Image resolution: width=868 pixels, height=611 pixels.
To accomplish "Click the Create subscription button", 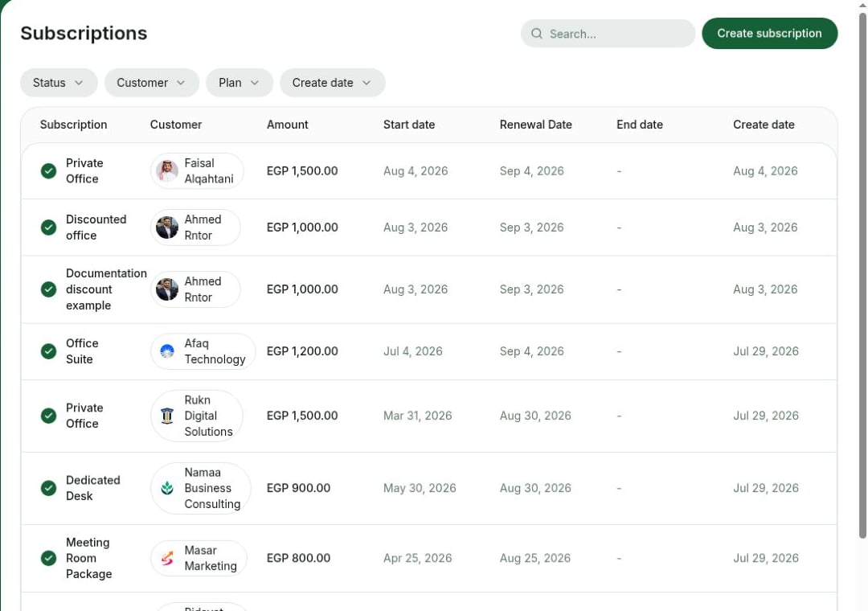I will [769, 33].
